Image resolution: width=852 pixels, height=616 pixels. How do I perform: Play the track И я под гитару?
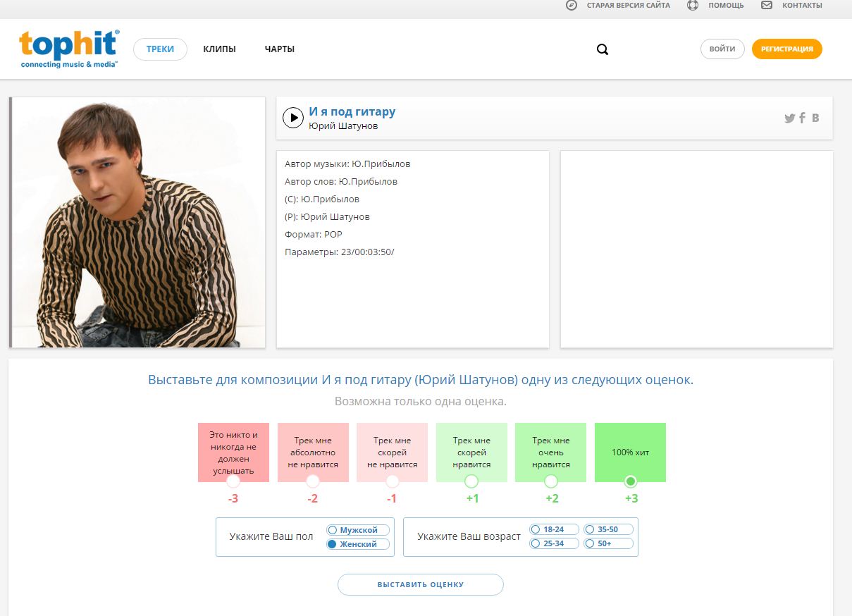[x=293, y=118]
